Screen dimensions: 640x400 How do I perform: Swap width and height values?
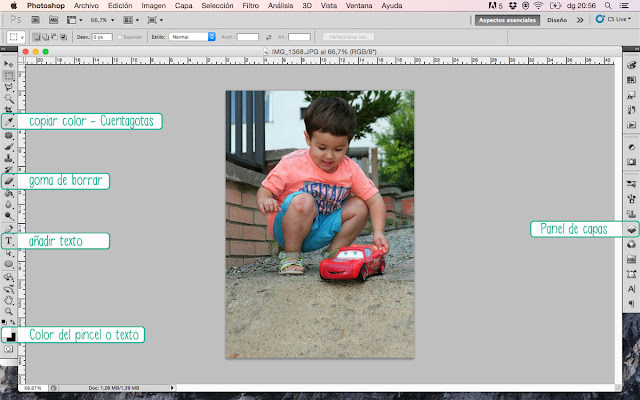(269, 37)
